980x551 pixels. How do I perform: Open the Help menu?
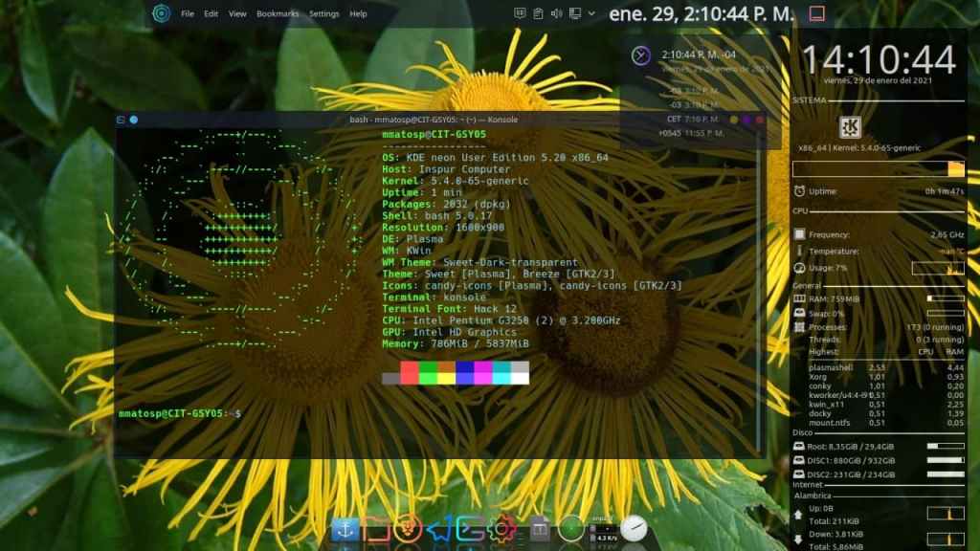[358, 14]
